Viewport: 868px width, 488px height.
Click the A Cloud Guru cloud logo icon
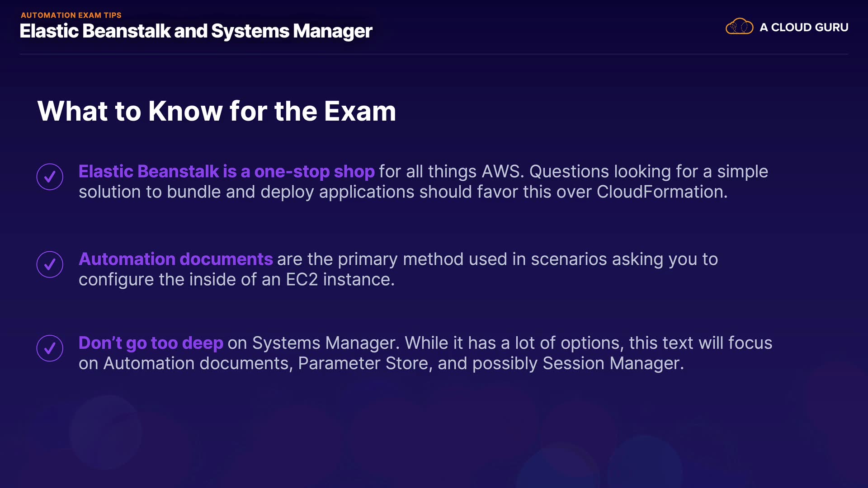pyautogui.click(x=739, y=27)
